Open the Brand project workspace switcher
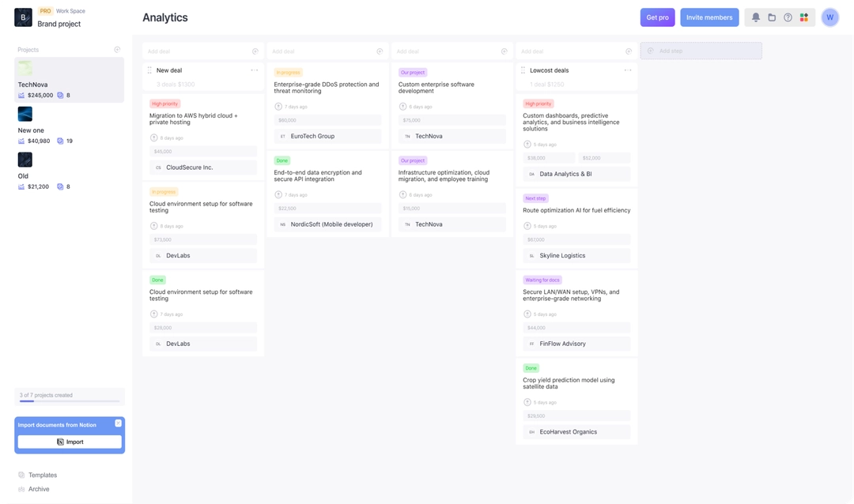This screenshot has width=854, height=504. point(59,24)
